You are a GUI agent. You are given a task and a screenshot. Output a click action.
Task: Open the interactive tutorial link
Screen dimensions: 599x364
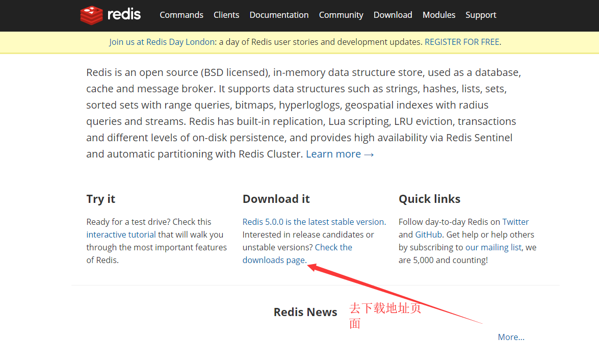(x=121, y=235)
